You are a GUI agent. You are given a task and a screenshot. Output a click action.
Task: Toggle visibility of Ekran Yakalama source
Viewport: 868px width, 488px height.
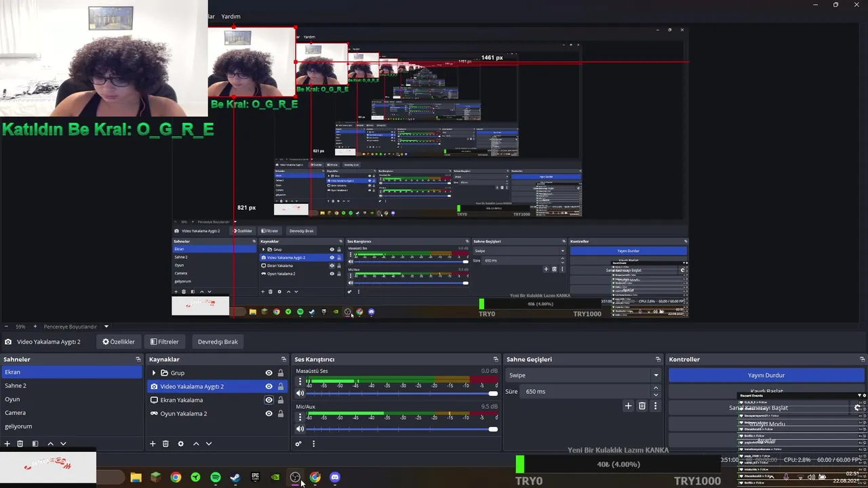point(269,400)
